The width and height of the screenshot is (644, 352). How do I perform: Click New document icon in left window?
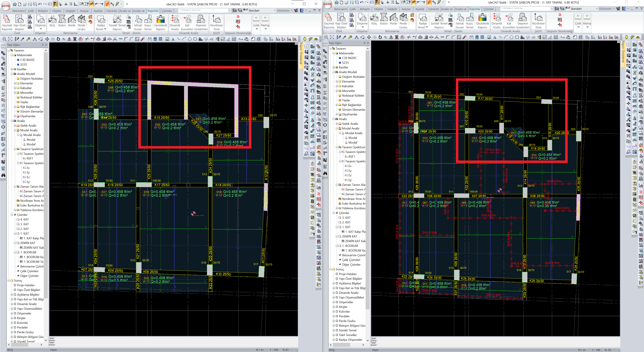20,4
